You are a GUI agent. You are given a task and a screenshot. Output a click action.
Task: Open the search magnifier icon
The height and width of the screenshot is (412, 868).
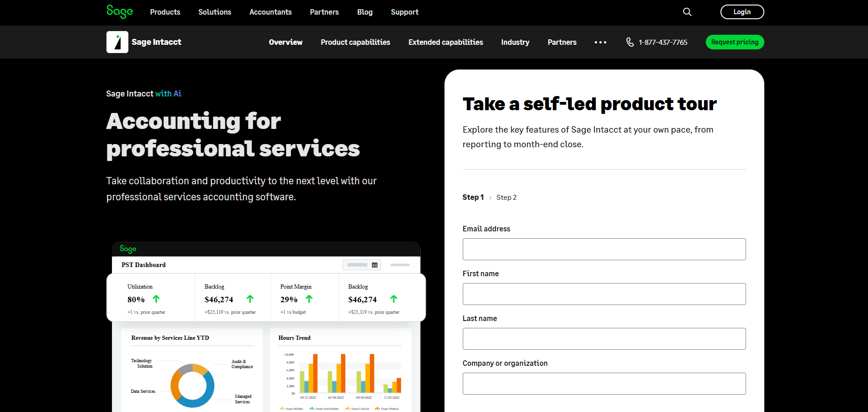point(687,12)
